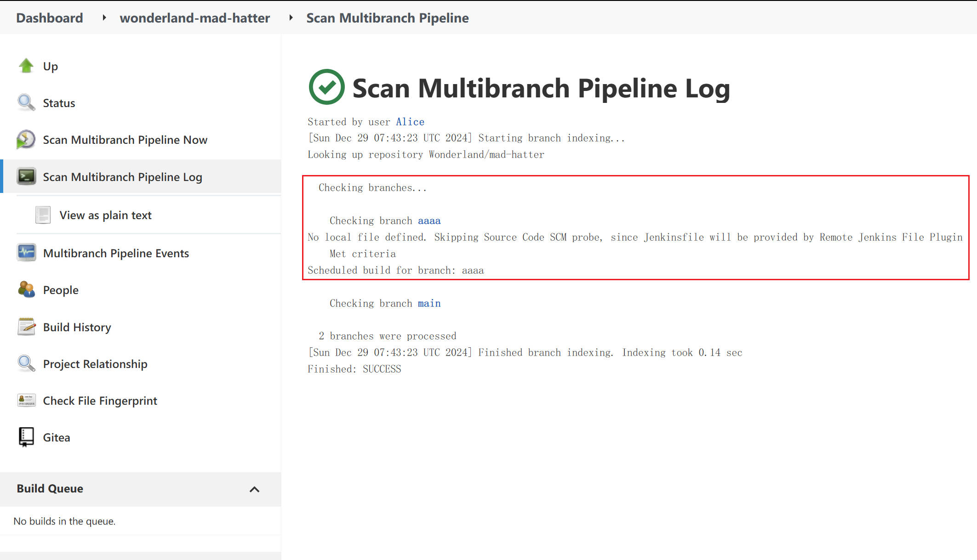This screenshot has height=560, width=977.
Task: Expand the Dashboard breadcrumb arrow
Action: click(104, 18)
